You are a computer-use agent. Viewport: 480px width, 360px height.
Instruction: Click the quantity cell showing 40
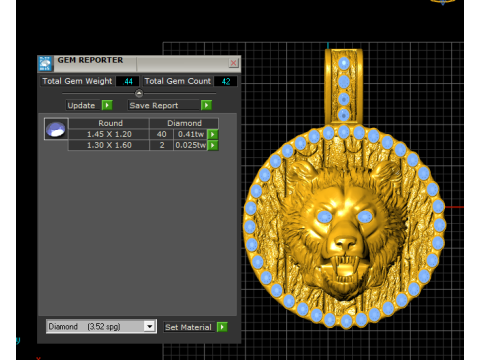[162, 134]
